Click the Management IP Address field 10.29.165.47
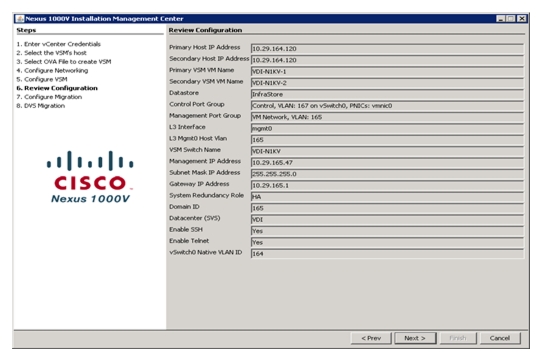 [388, 163]
